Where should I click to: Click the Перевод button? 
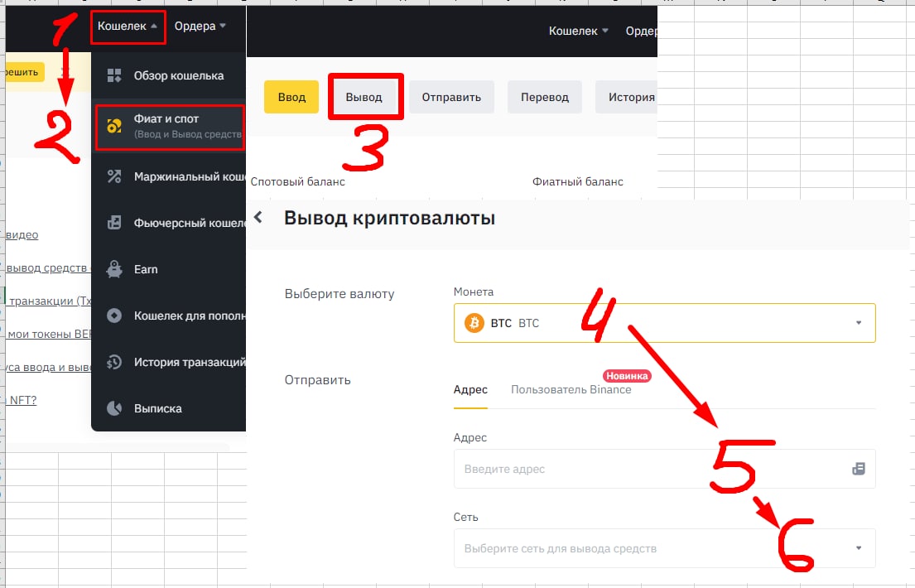pos(545,97)
